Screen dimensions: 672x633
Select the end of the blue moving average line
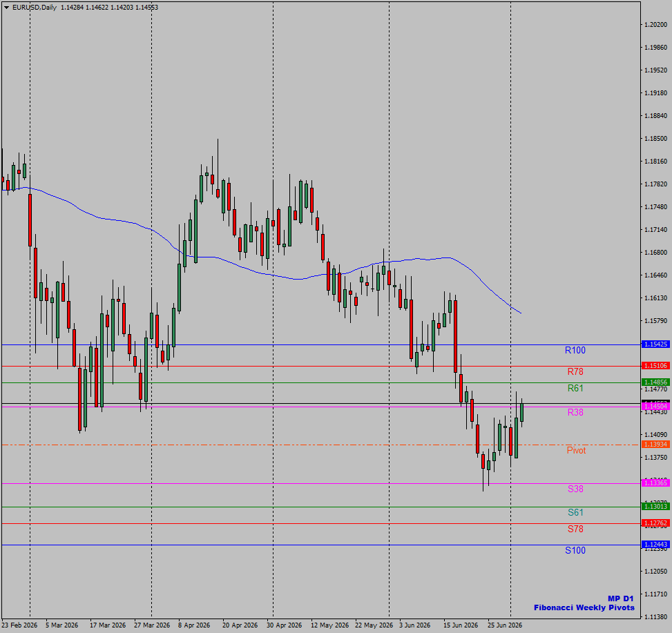click(521, 313)
